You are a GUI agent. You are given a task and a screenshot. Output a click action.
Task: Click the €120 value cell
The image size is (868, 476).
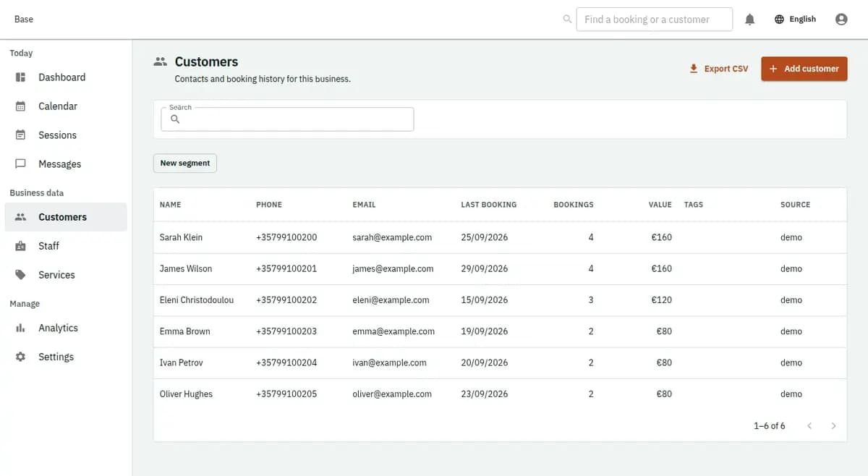(x=662, y=300)
